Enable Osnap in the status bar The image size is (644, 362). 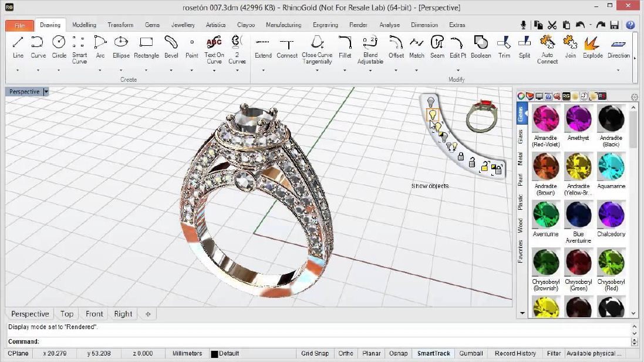click(x=398, y=354)
